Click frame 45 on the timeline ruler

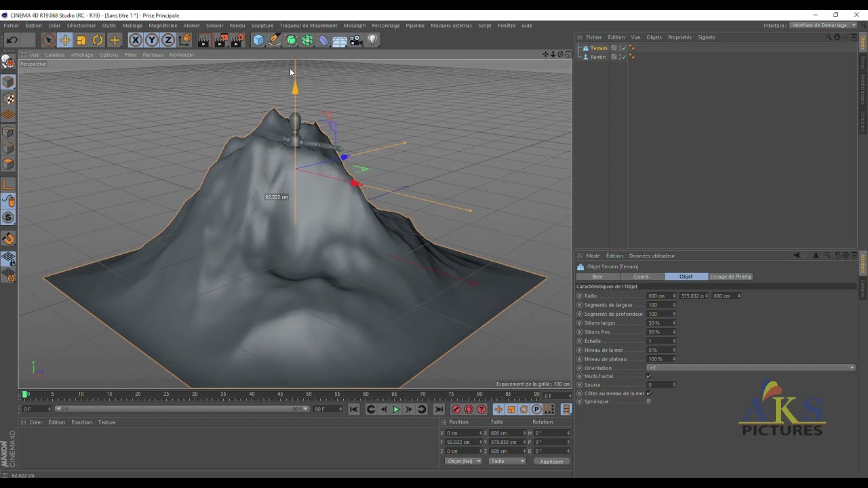pos(281,394)
